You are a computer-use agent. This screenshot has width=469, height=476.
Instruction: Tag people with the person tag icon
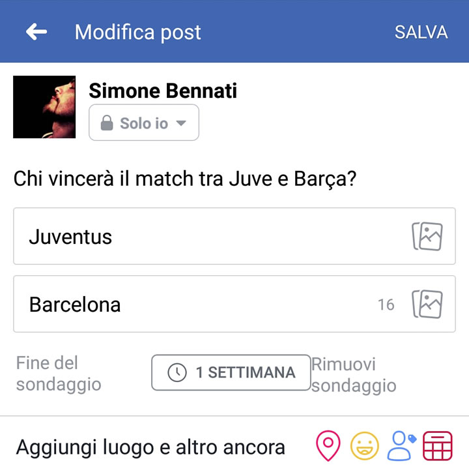click(401, 447)
